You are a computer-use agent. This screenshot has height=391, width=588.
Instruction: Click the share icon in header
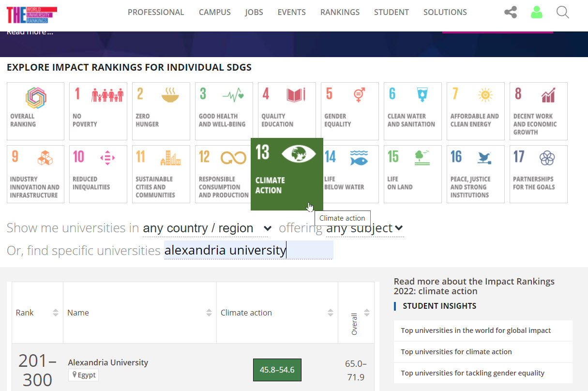click(510, 12)
